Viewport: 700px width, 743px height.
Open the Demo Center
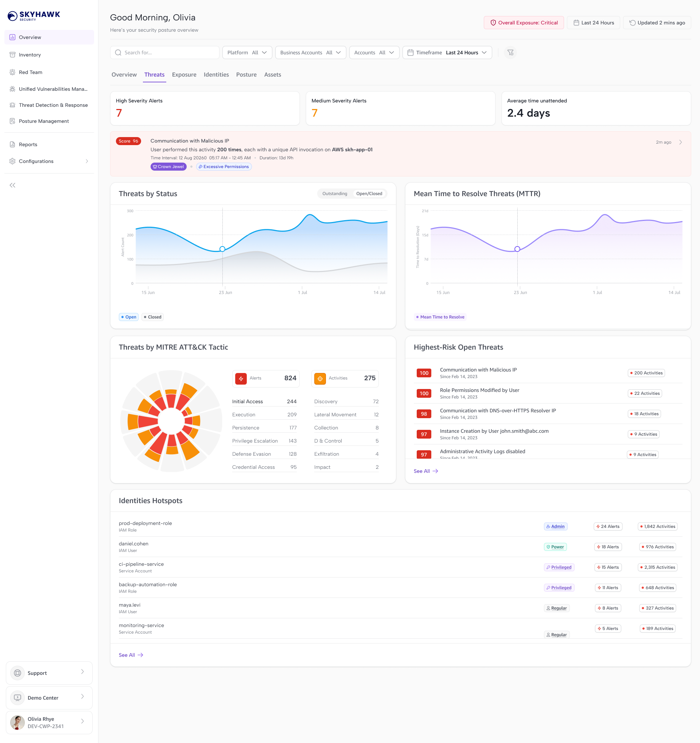49,697
